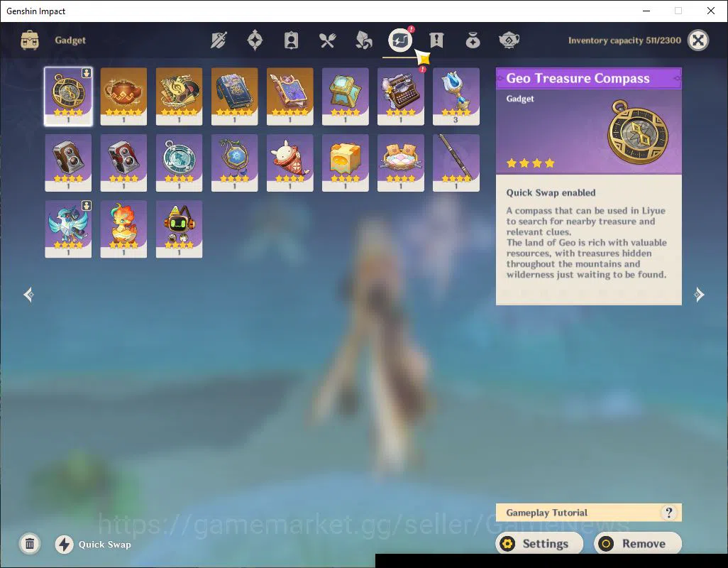Open gadget Settings
Screen dimensions: 728x568
(539, 543)
